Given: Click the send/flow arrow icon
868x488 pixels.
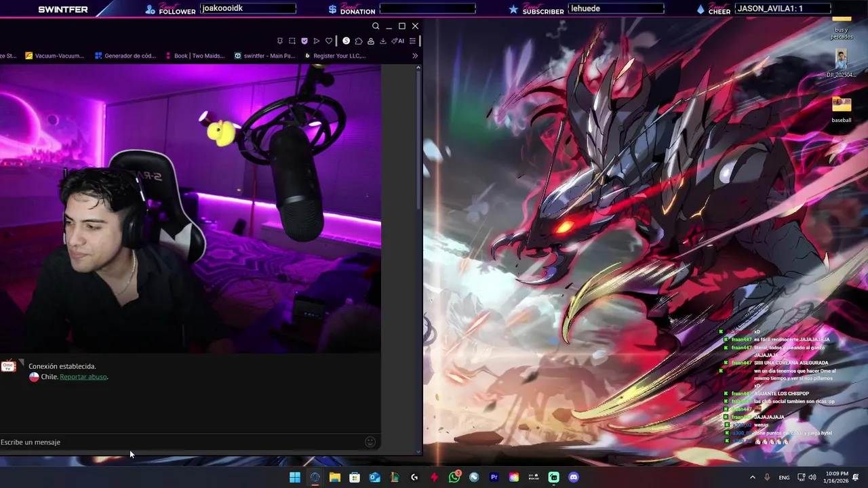Looking at the screenshot, I should coord(317,41).
